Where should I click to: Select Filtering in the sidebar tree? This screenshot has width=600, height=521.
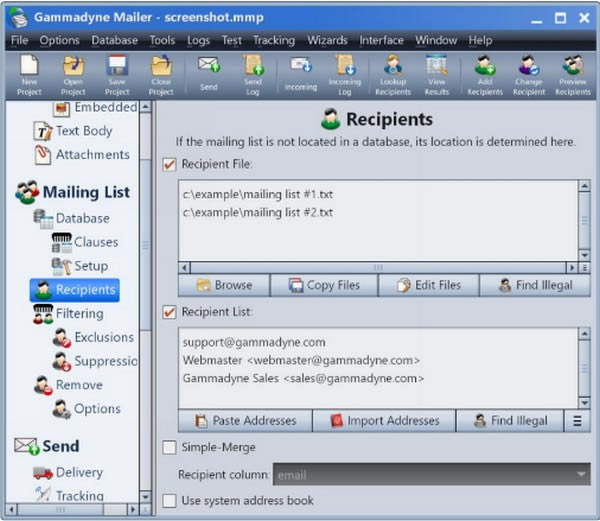tap(79, 314)
